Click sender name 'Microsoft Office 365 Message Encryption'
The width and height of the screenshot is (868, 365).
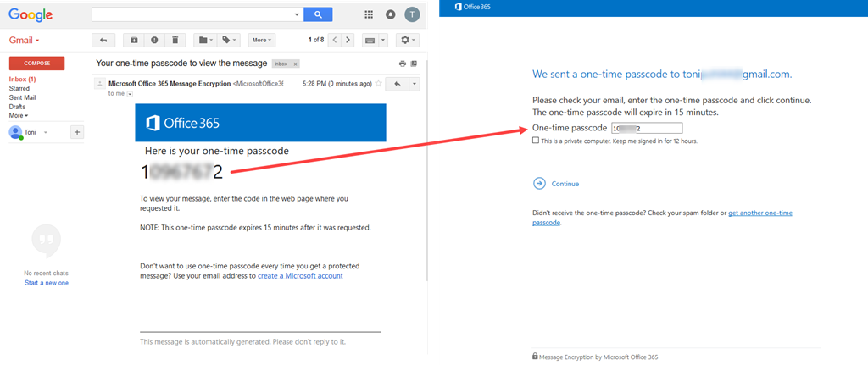click(x=170, y=84)
